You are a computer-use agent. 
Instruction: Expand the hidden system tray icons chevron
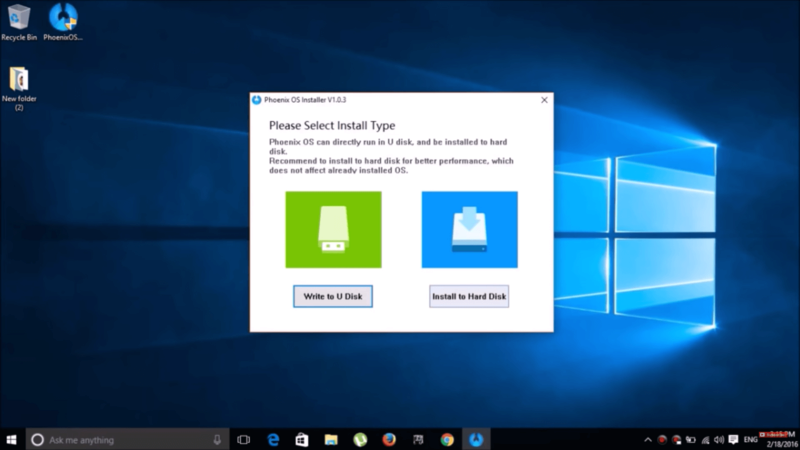[647, 440]
